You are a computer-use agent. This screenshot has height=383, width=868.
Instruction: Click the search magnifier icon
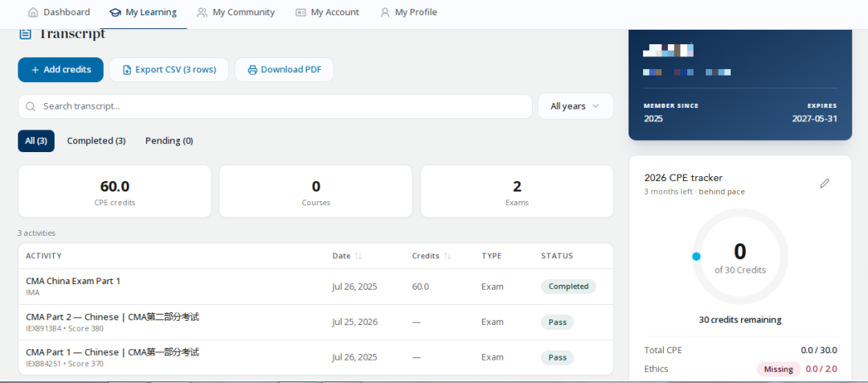31,106
